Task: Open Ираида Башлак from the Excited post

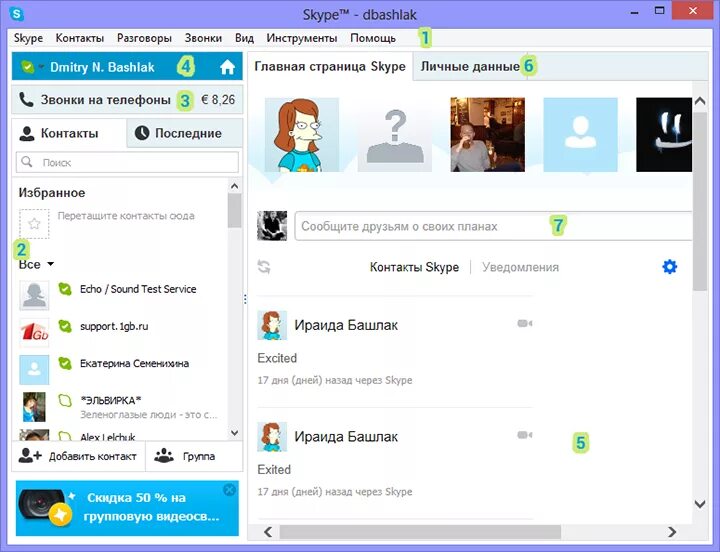Action: point(346,325)
